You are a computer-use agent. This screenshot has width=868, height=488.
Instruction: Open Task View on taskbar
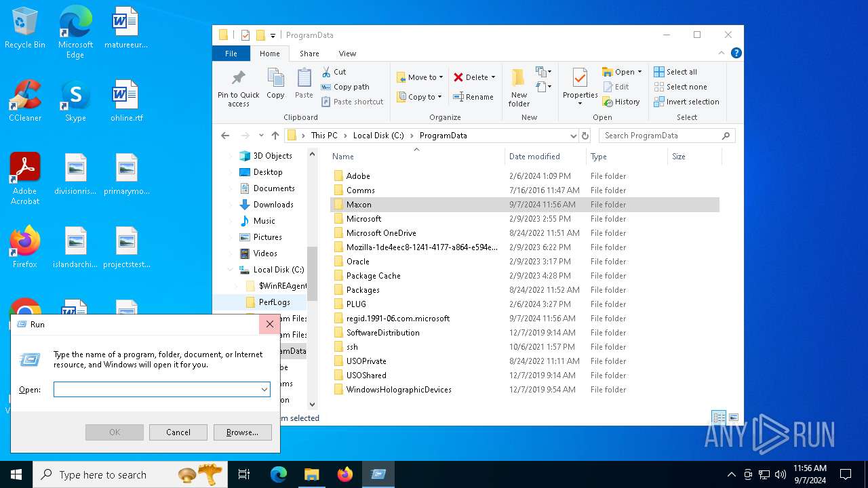[244, 474]
